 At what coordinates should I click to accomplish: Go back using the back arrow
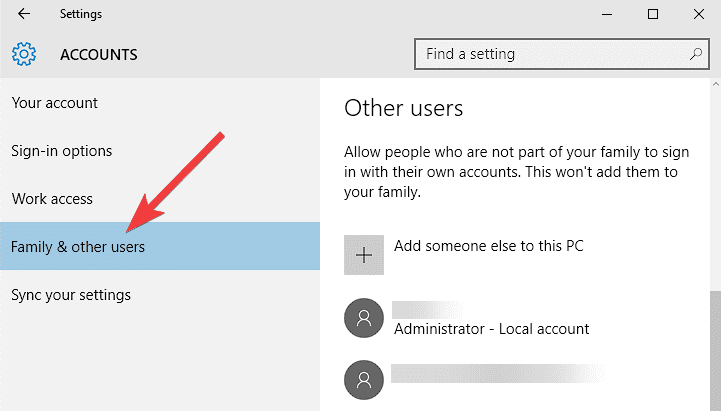point(23,14)
